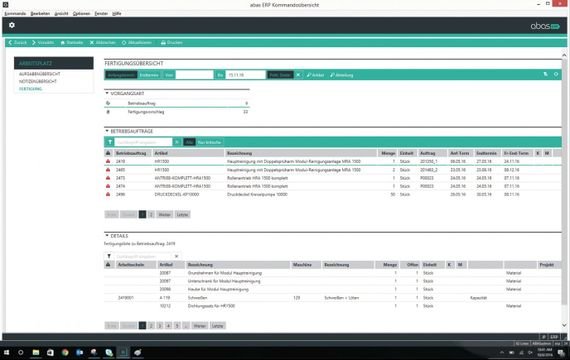Open the notification center on the taskbar
Screen dimensions: 570x360
point(561,352)
